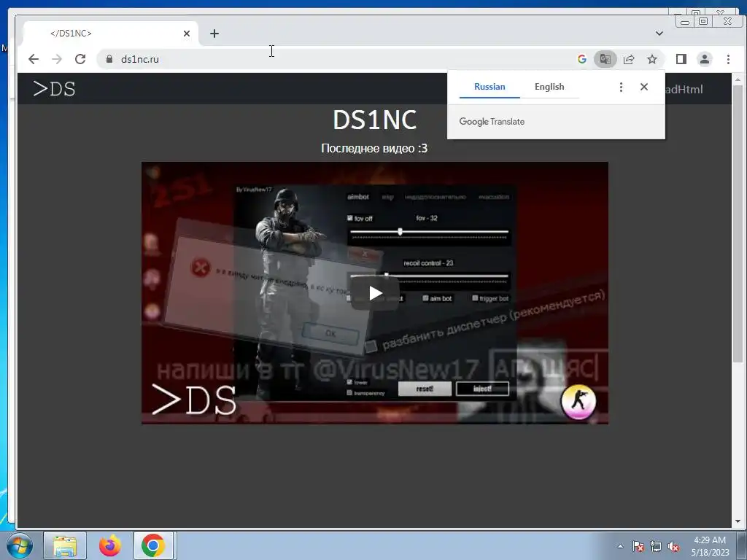Open the Action Center flag icon
Image resolution: width=747 pixels, height=560 pixels.
point(638,546)
